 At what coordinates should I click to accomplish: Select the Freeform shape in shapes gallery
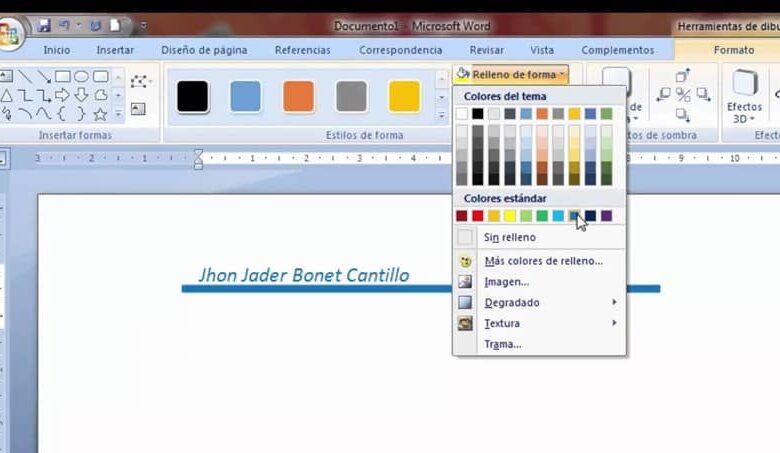click(x=100, y=95)
